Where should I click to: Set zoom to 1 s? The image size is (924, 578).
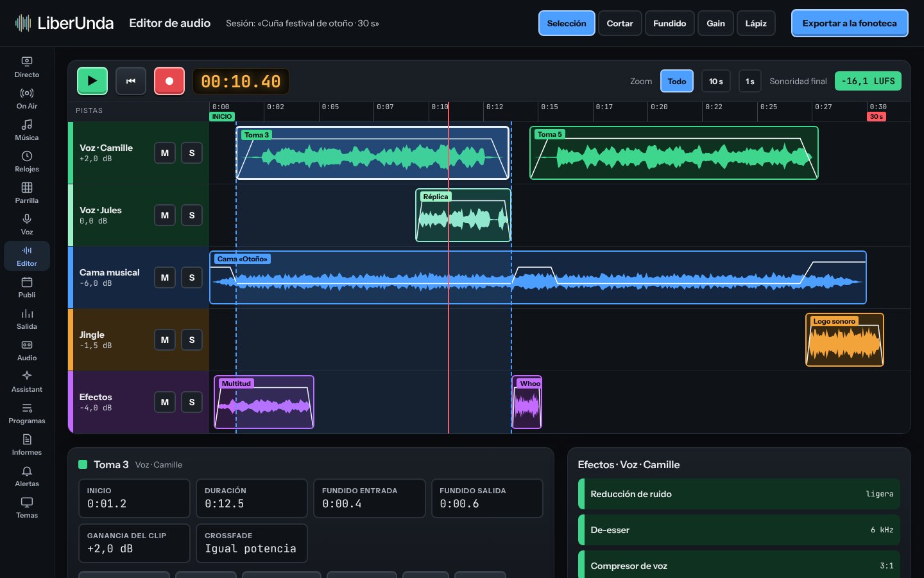750,81
